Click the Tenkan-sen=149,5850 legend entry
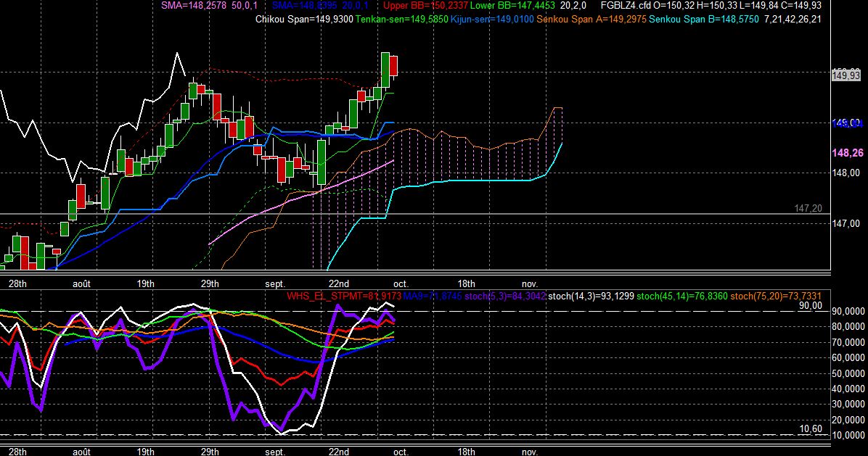The width and height of the screenshot is (868, 456). click(402, 20)
